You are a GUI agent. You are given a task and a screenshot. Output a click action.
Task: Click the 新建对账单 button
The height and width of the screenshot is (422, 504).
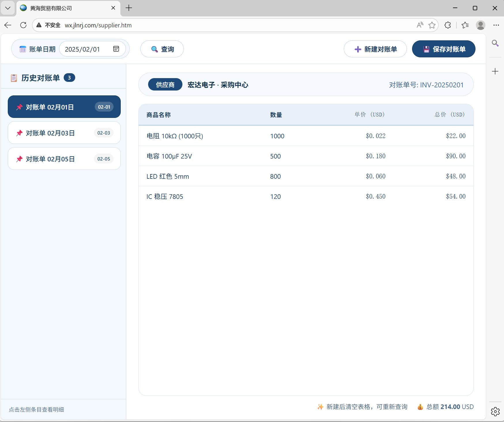pos(375,49)
